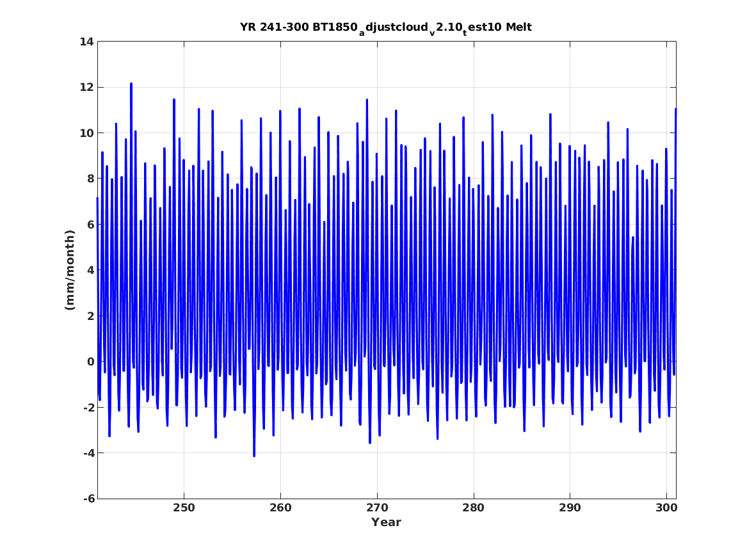
Task: Click the x-axis tick label 250
Action: click(x=184, y=508)
